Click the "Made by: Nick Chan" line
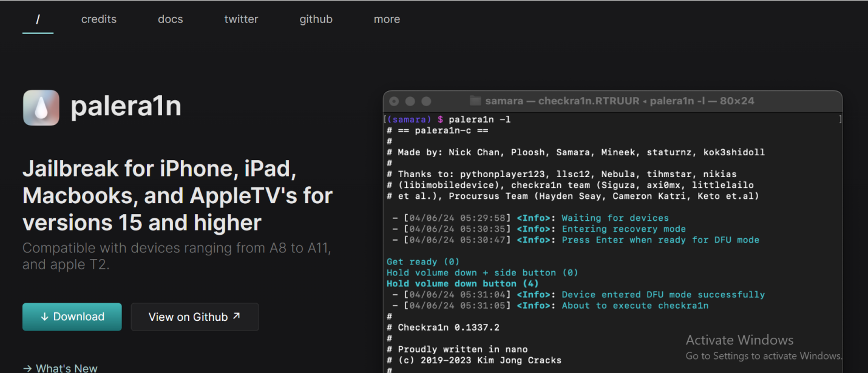The height and width of the screenshot is (373, 868). pyautogui.click(x=575, y=152)
